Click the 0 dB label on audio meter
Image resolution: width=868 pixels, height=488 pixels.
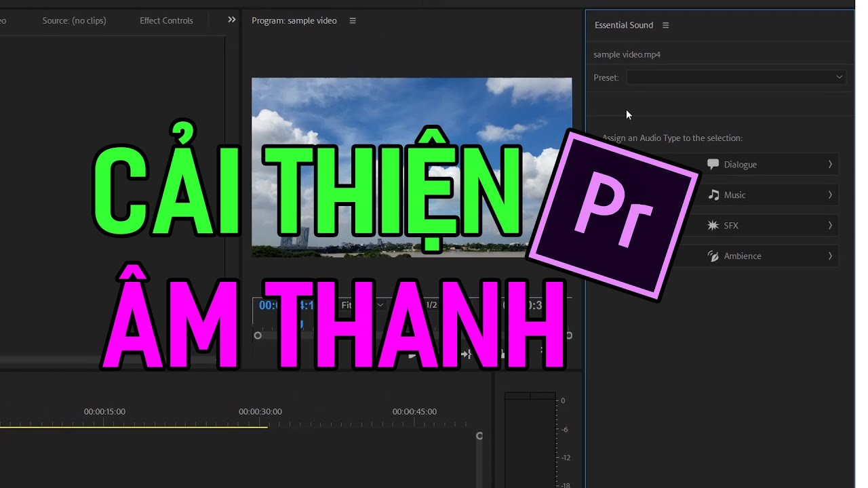click(x=563, y=401)
